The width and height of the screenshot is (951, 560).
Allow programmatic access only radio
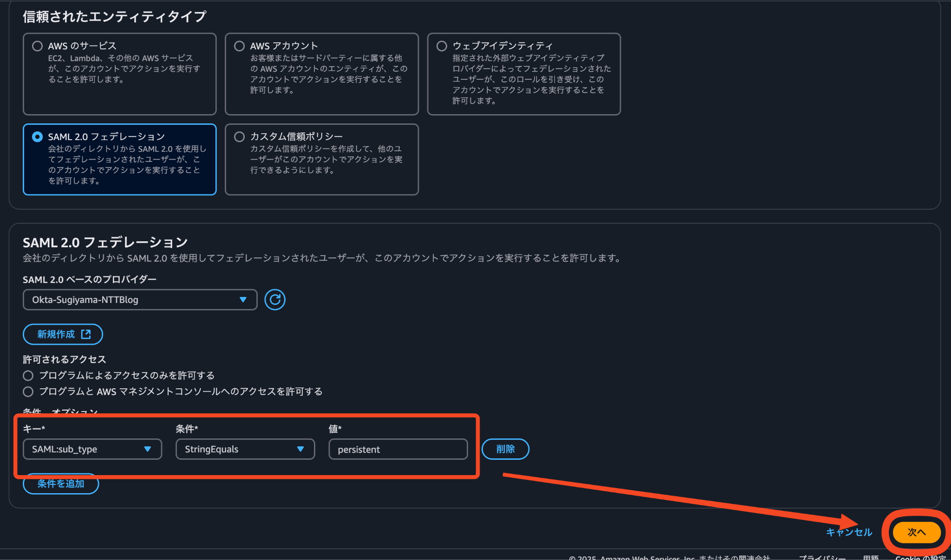[x=28, y=375]
